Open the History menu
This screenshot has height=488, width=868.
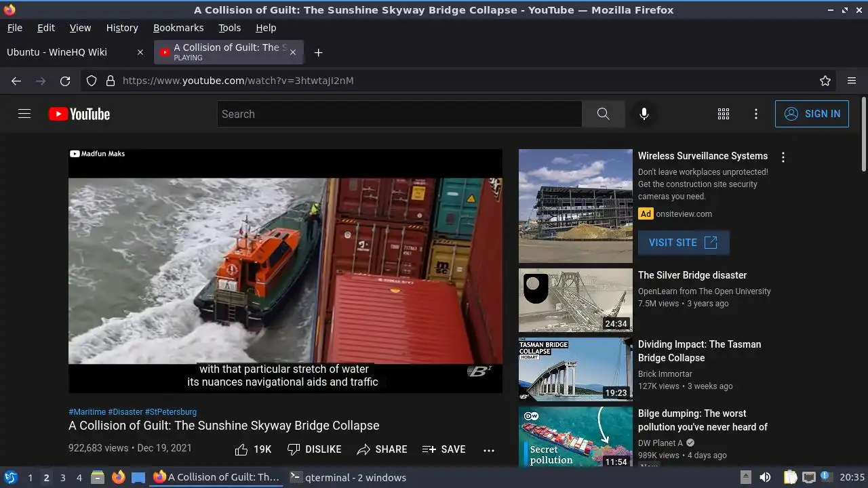click(122, 28)
